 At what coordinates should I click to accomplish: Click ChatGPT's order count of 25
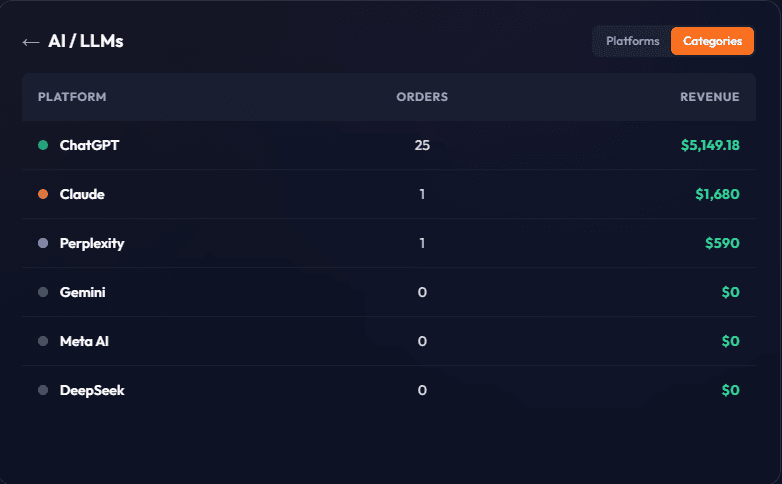point(422,145)
